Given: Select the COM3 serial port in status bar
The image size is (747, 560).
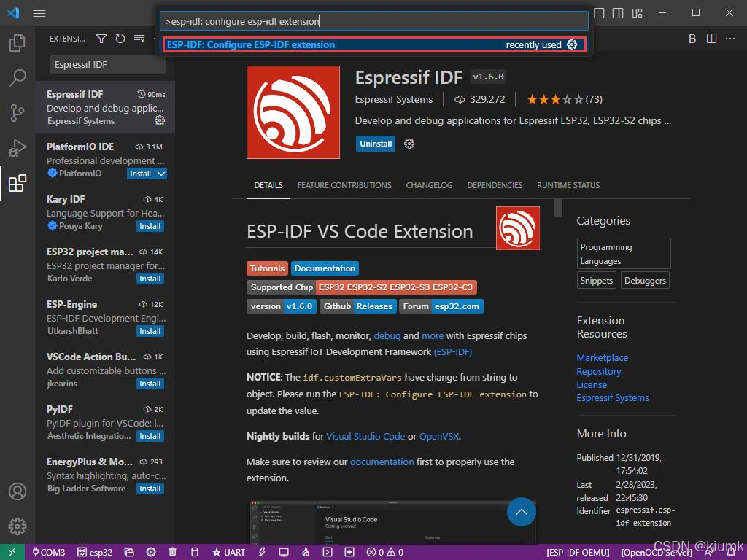Looking at the screenshot, I should click(49, 553).
